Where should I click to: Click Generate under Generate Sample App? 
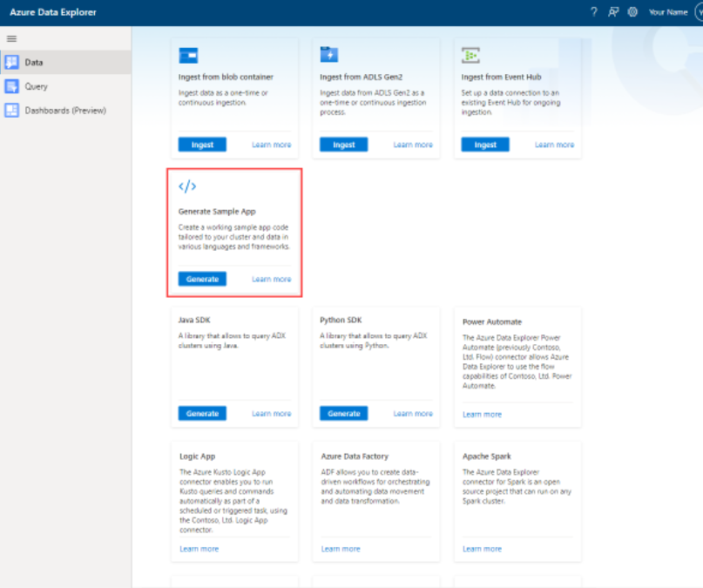(x=202, y=279)
